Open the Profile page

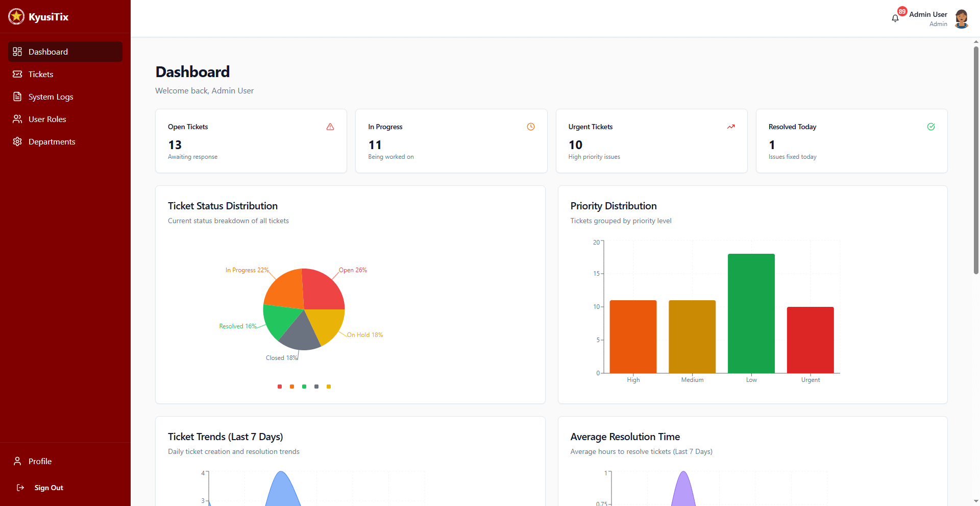(x=40, y=461)
